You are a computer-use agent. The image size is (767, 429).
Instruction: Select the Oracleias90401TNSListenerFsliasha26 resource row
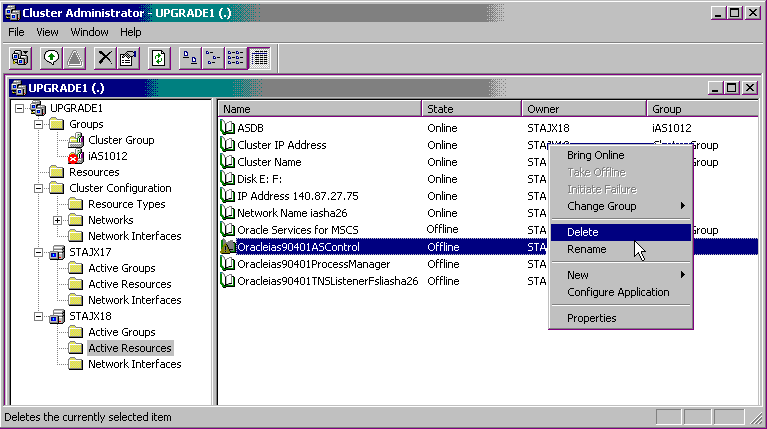click(327, 281)
